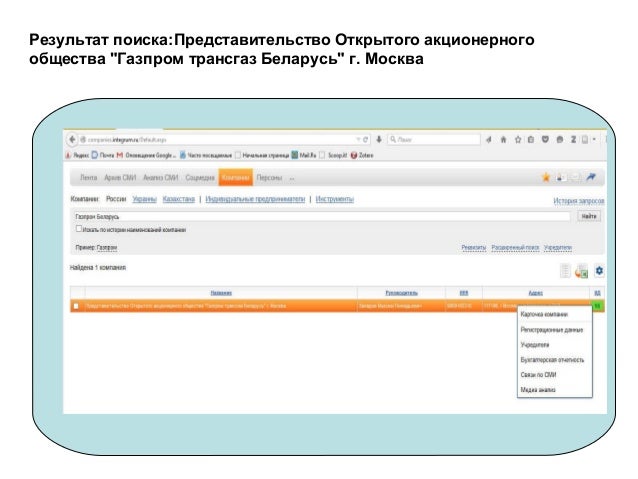Open the Zotero bookmark
This screenshot has height=479, width=638.
coord(362,155)
